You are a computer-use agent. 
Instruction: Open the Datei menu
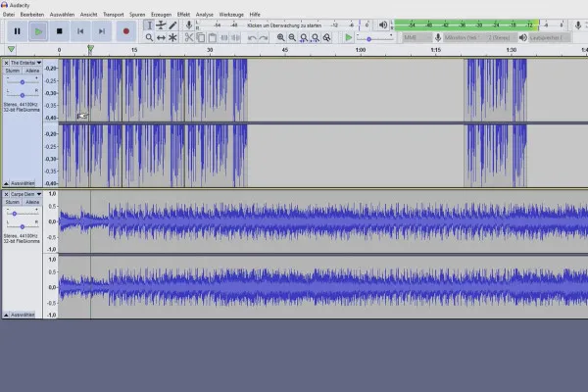click(x=9, y=15)
